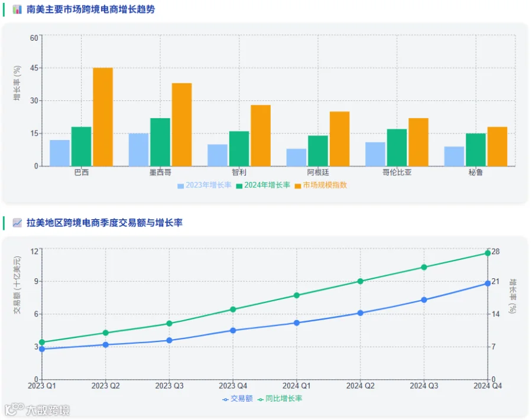Toggle the 2024年增长率 legend series
The image size is (532, 420).
(263, 185)
